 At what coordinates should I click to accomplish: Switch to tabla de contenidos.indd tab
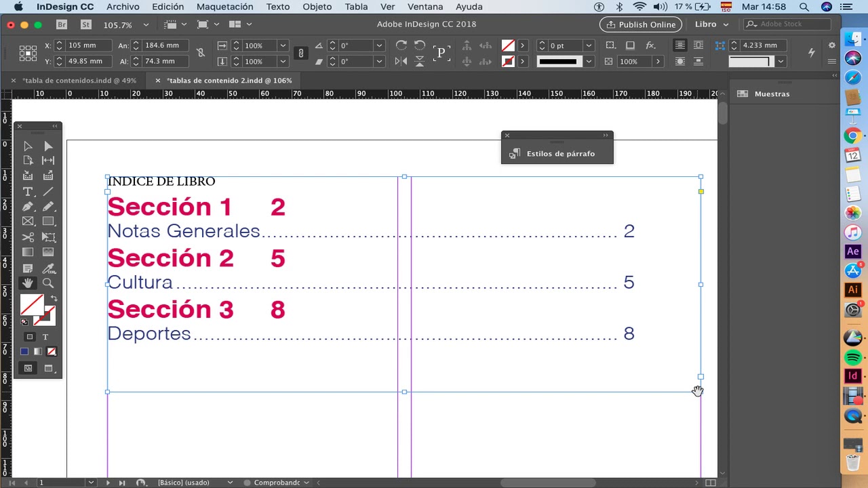point(79,80)
